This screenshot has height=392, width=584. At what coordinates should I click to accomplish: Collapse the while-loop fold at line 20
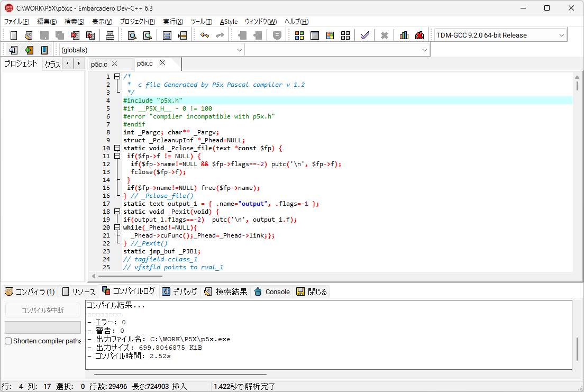click(x=117, y=227)
